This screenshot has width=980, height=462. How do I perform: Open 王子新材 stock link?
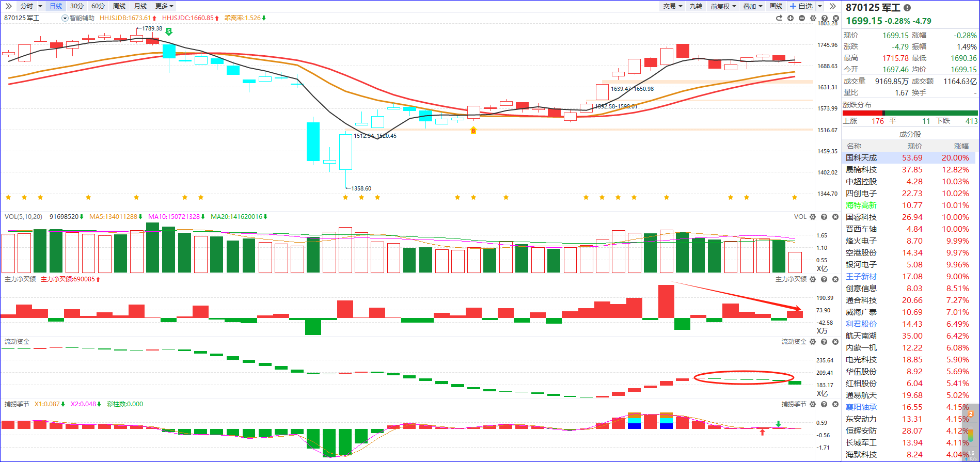point(861,277)
